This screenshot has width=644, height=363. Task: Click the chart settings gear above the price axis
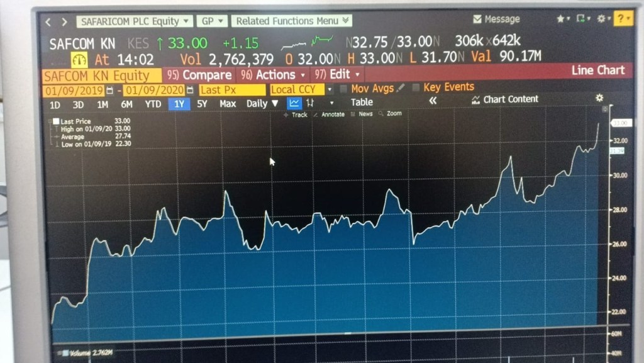click(598, 99)
